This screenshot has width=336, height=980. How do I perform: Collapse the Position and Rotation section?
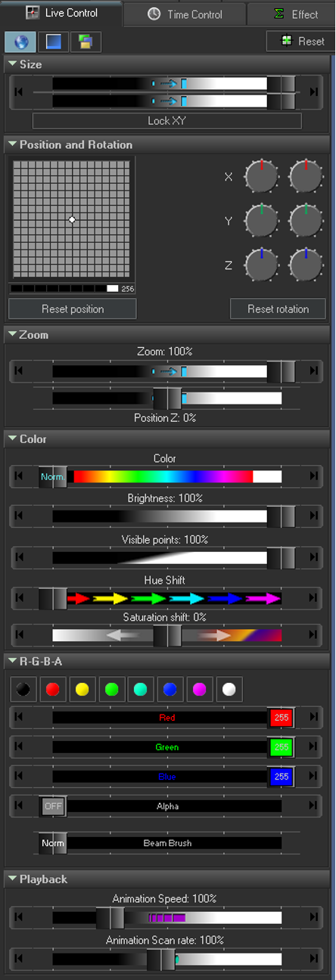click(11, 144)
